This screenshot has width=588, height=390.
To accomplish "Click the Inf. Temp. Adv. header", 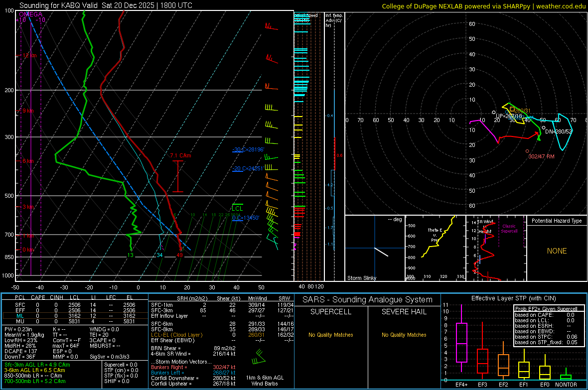I will [334, 20].
